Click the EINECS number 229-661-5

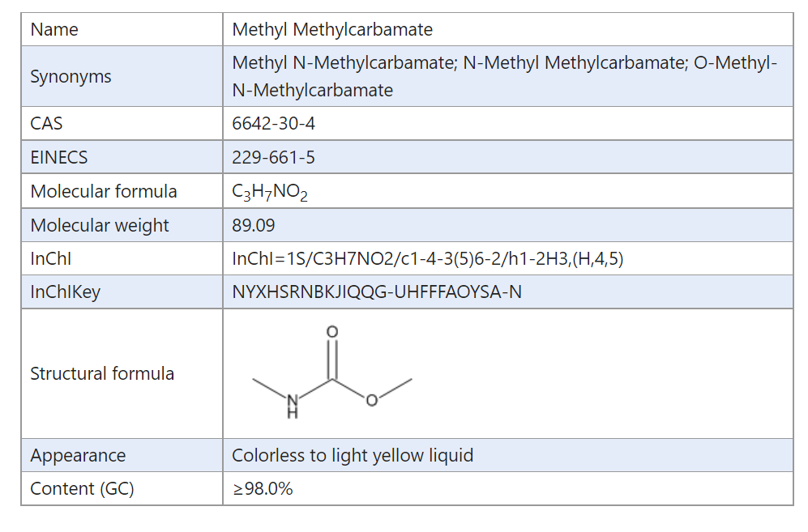(274, 157)
